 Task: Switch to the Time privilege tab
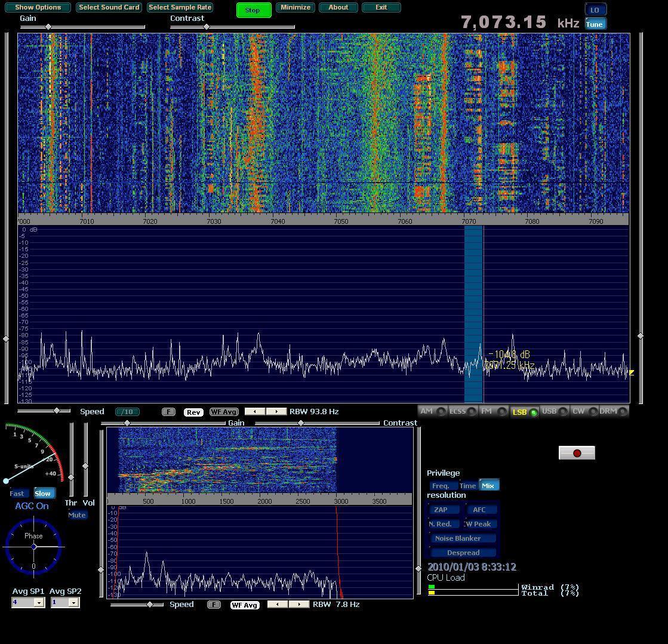[x=468, y=485]
